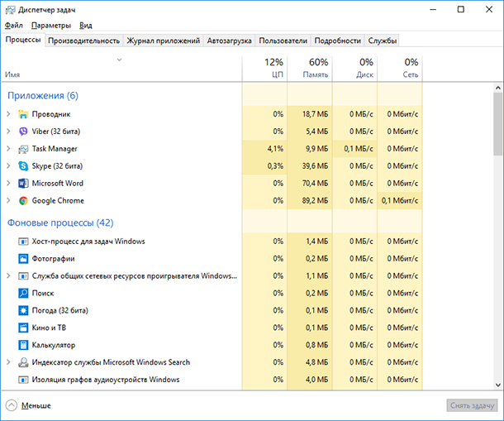The image size is (504, 421).
Task: Switch to the Производительность tab
Action: pyautogui.click(x=84, y=41)
